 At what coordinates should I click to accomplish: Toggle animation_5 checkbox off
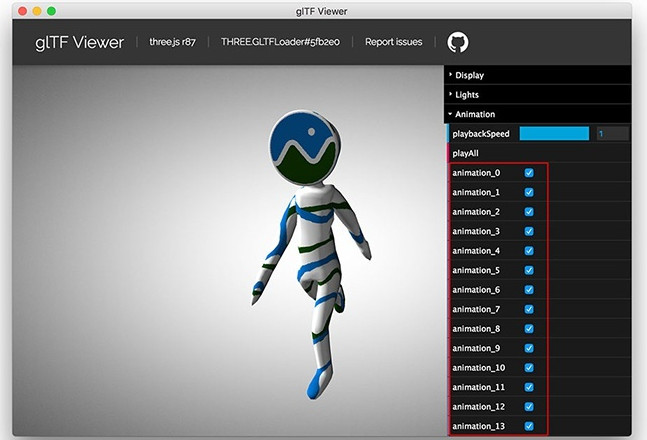click(x=529, y=270)
